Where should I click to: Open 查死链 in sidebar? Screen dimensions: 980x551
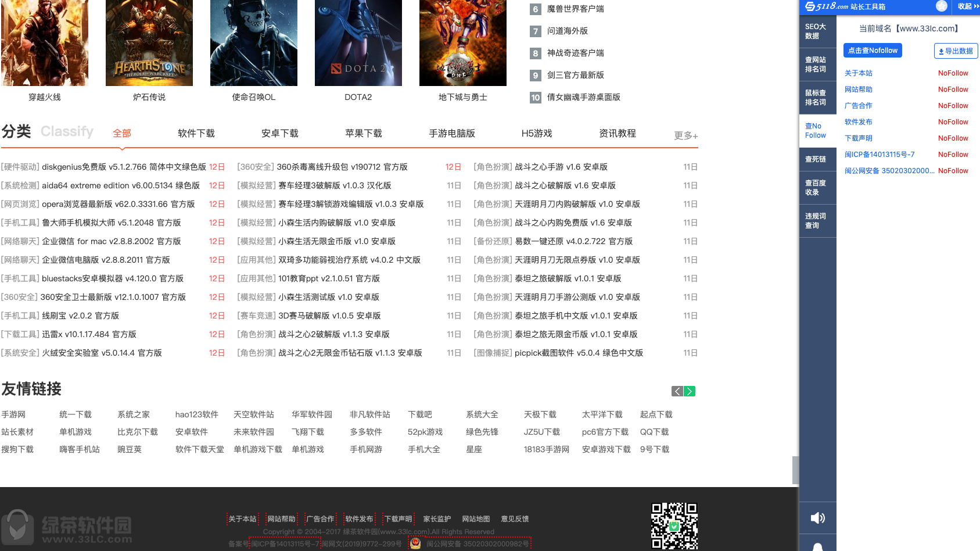coord(818,159)
